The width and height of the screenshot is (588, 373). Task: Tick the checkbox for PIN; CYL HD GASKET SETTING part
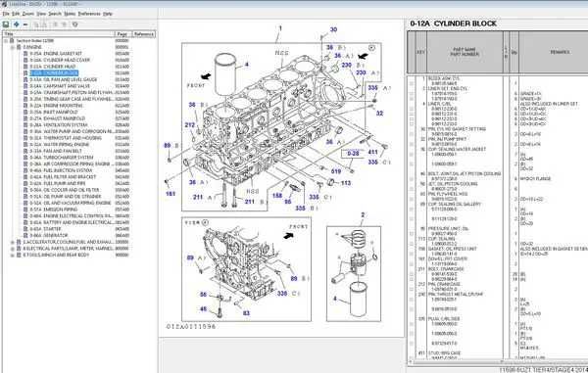412,134
